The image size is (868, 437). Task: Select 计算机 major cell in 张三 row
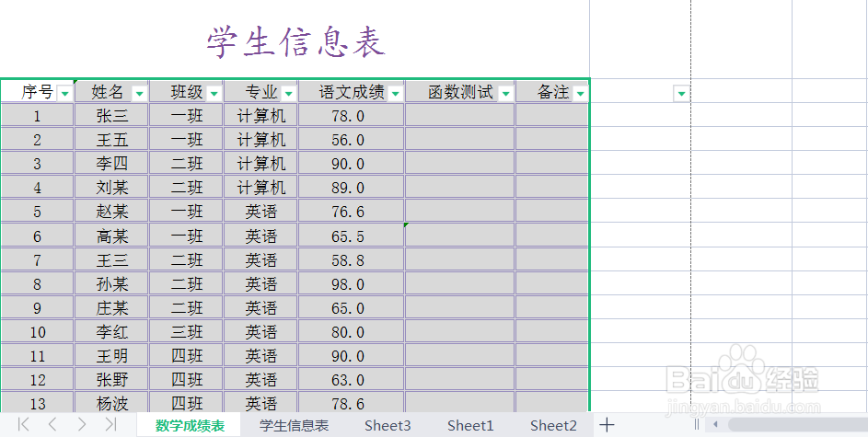click(260, 116)
